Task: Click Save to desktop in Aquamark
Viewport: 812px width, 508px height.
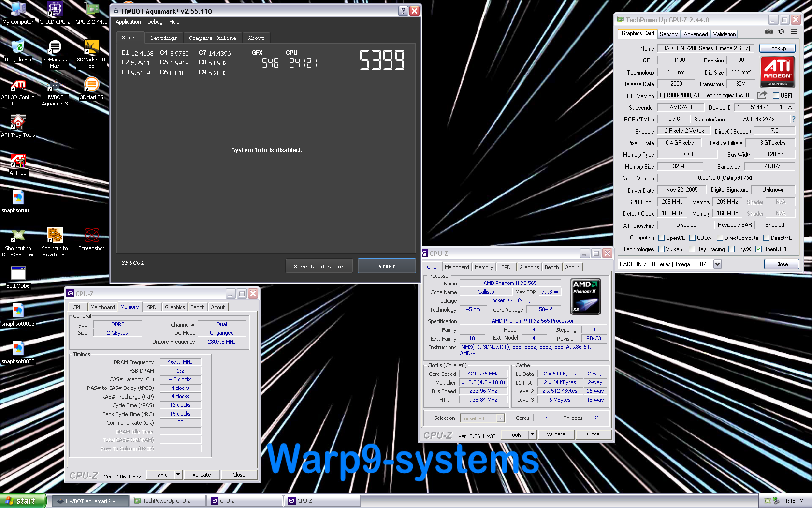Action: tap(319, 266)
